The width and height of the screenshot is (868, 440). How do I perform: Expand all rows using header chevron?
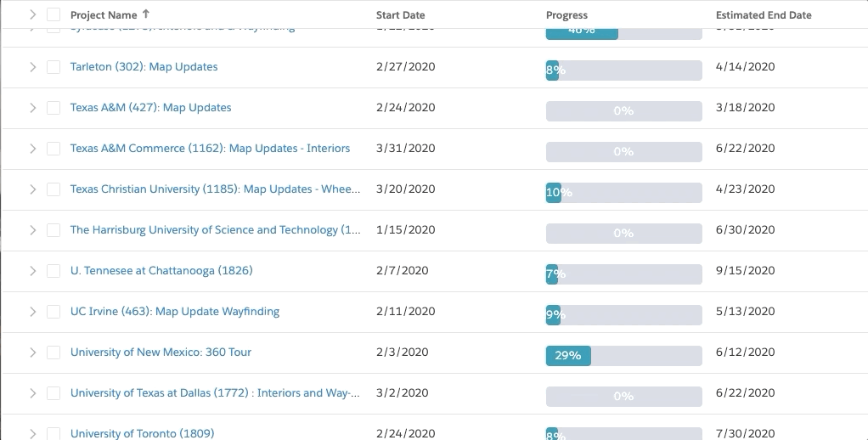pos(32,14)
